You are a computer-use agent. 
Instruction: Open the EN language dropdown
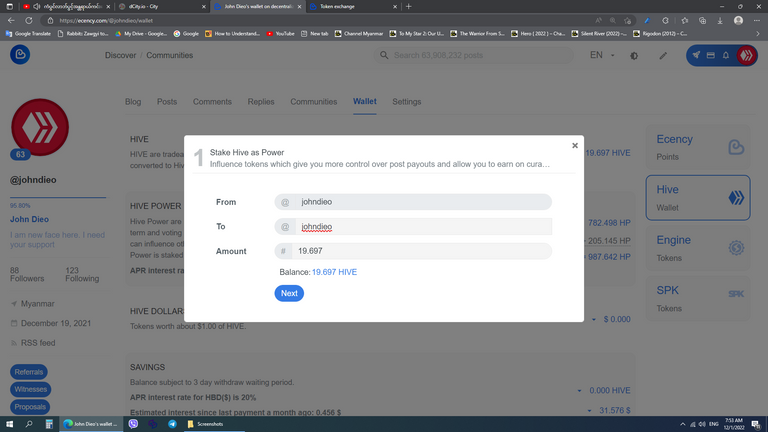tap(602, 55)
